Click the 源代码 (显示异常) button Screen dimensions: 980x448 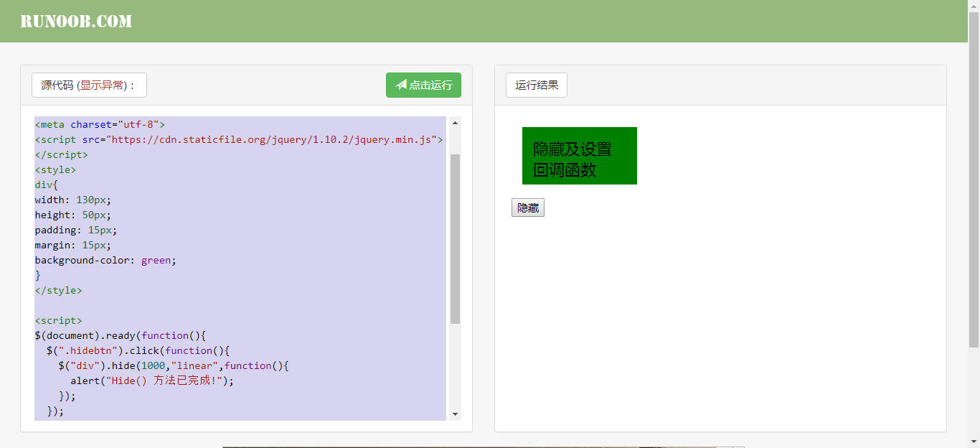click(x=89, y=85)
